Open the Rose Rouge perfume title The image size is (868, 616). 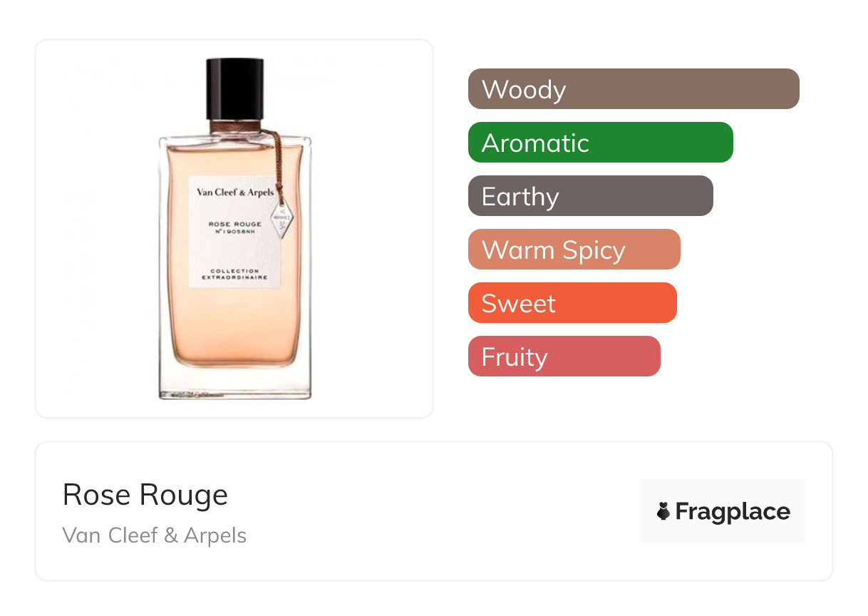(x=145, y=495)
